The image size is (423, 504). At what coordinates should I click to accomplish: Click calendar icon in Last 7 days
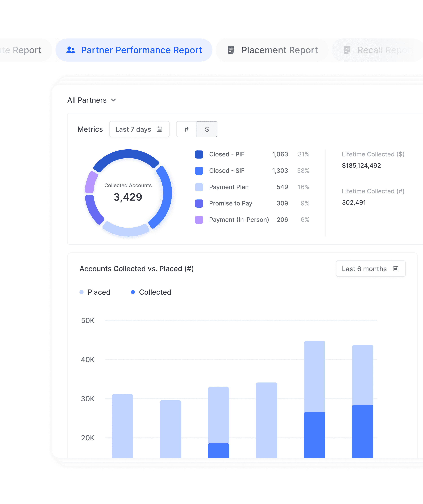(x=159, y=129)
